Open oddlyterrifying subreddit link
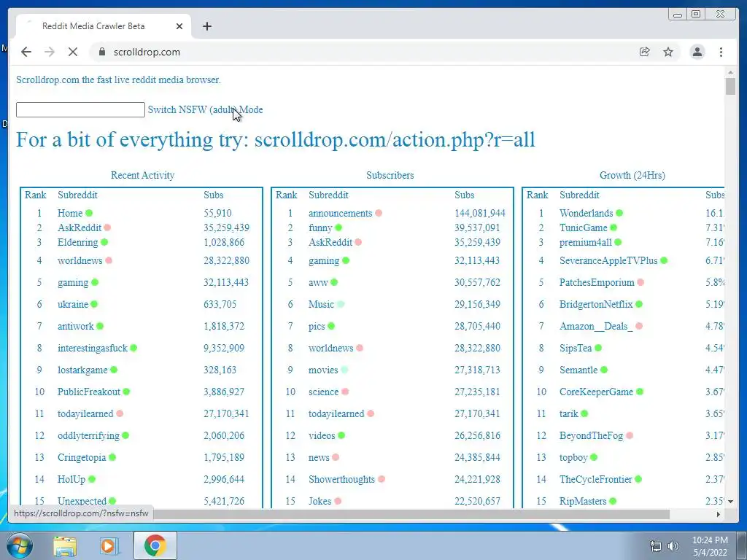 (x=88, y=435)
